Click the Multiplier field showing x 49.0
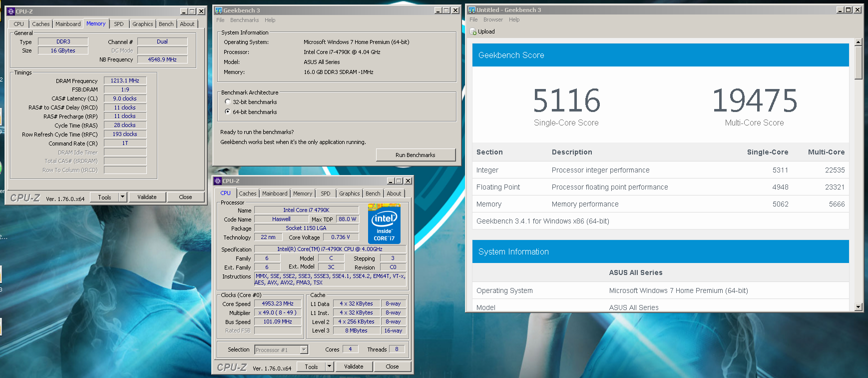 (x=278, y=312)
